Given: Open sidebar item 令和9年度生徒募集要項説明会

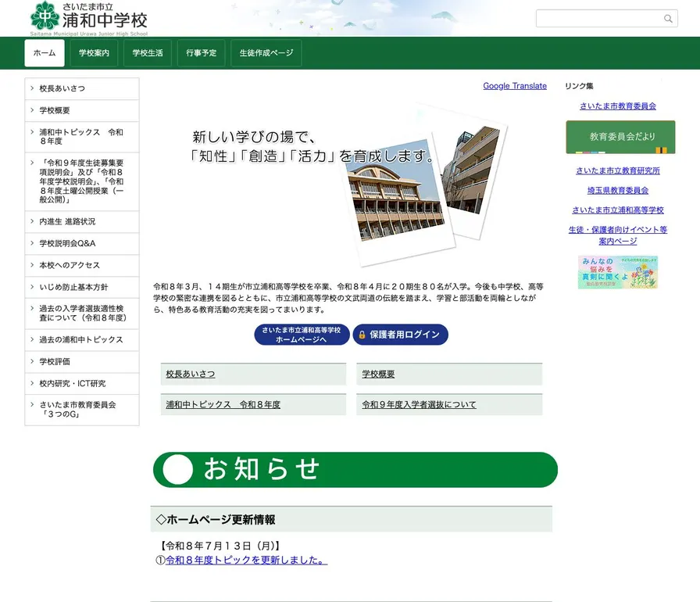Looking at the screenshot, I should pos(82,181).
